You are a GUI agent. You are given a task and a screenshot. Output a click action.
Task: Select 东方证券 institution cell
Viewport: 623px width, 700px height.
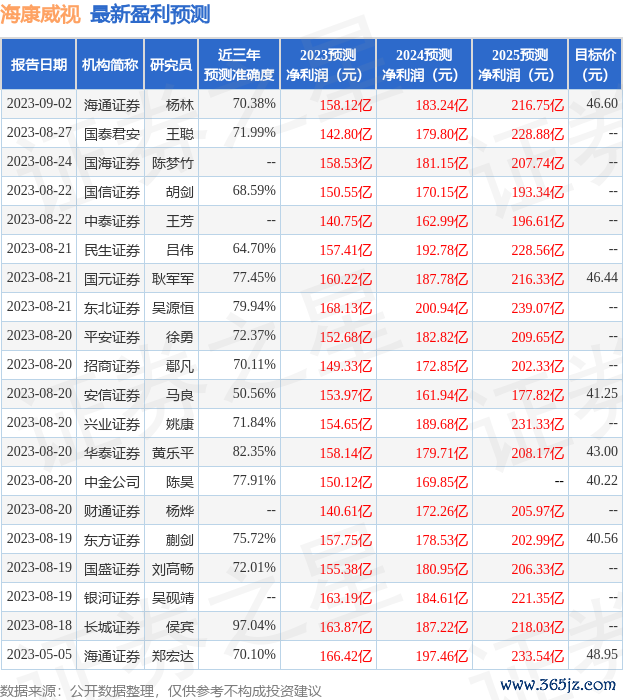click(x=112, y=541)
